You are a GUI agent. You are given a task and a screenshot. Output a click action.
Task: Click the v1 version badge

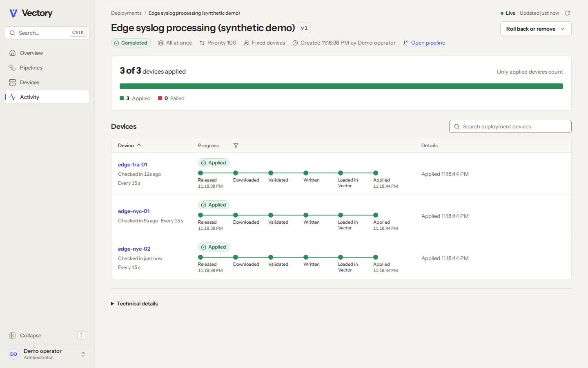coord(304,28)
